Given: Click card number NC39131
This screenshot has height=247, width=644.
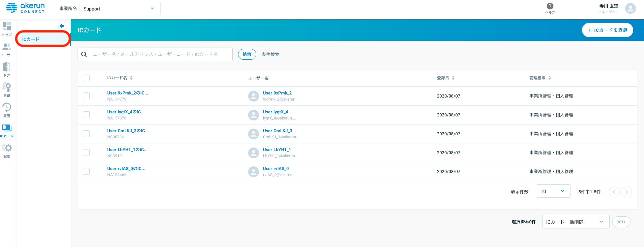Looking at the screenshot, I should pyautogui.click(x=116, y=156).
